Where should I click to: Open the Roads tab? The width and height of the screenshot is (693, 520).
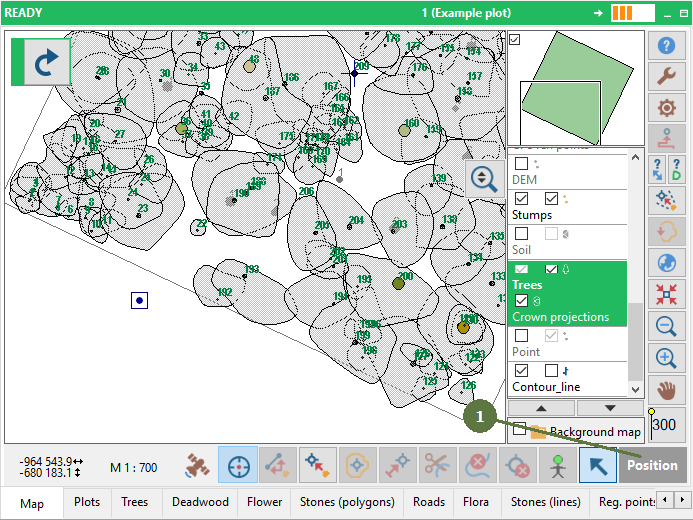429,502
